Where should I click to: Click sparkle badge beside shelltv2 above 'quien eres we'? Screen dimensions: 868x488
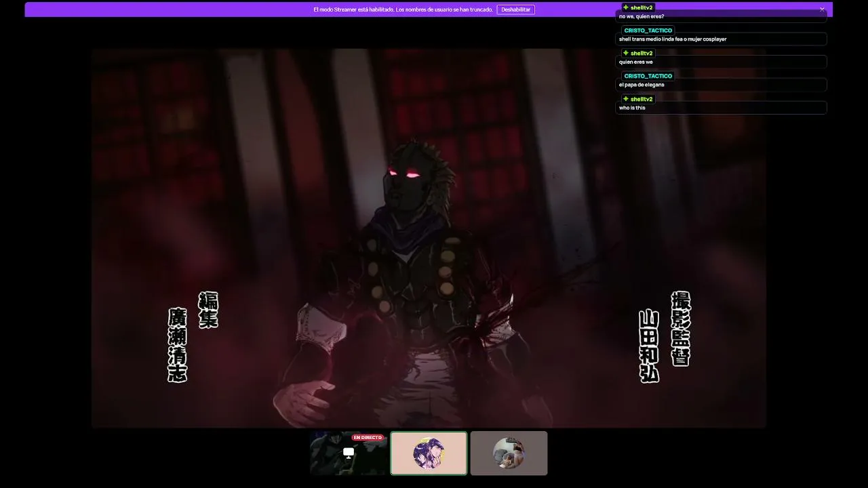point(626,53)
